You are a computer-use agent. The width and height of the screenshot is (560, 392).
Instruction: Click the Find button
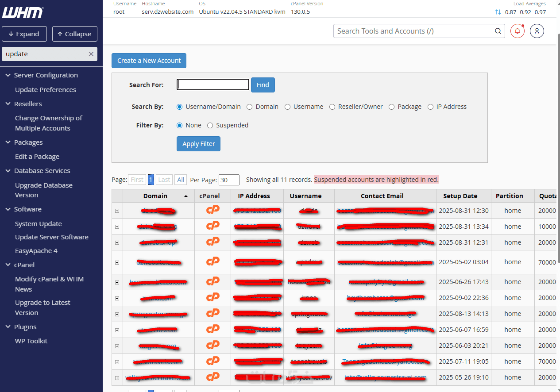point(263,85)
